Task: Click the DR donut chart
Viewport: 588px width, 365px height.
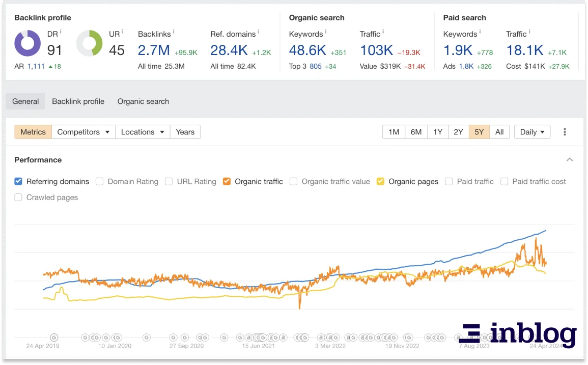Action: 27,43
